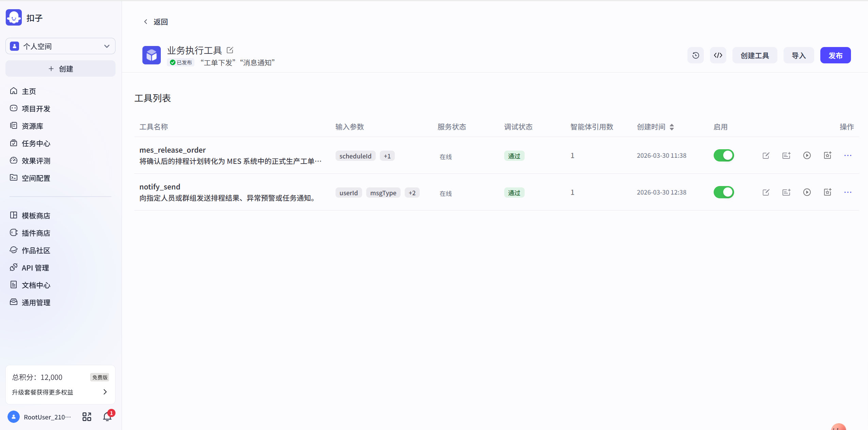Click the Coze (扣子) logo icon
The height and width of the screenshot is (430, 868).
(x=14, y=18)
